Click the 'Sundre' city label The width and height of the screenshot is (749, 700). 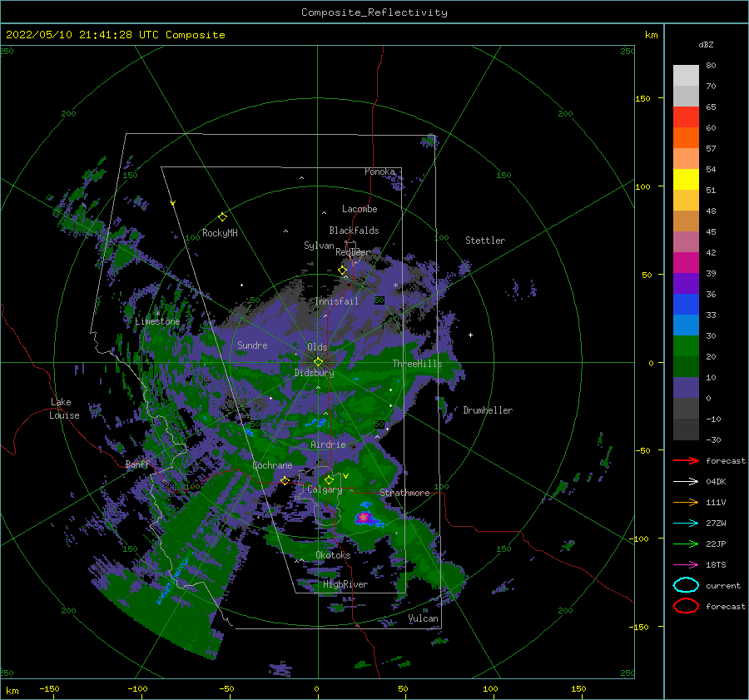click(252, 345)
